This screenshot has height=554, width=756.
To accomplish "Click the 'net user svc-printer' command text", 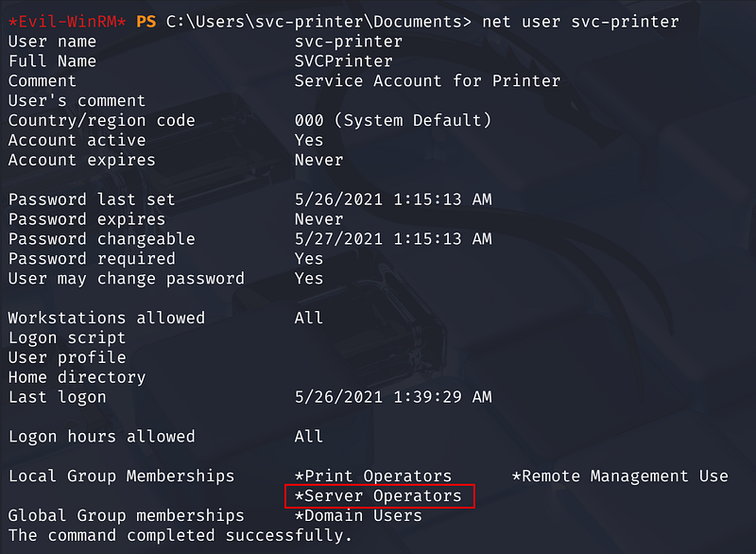I will coord(580,21).
